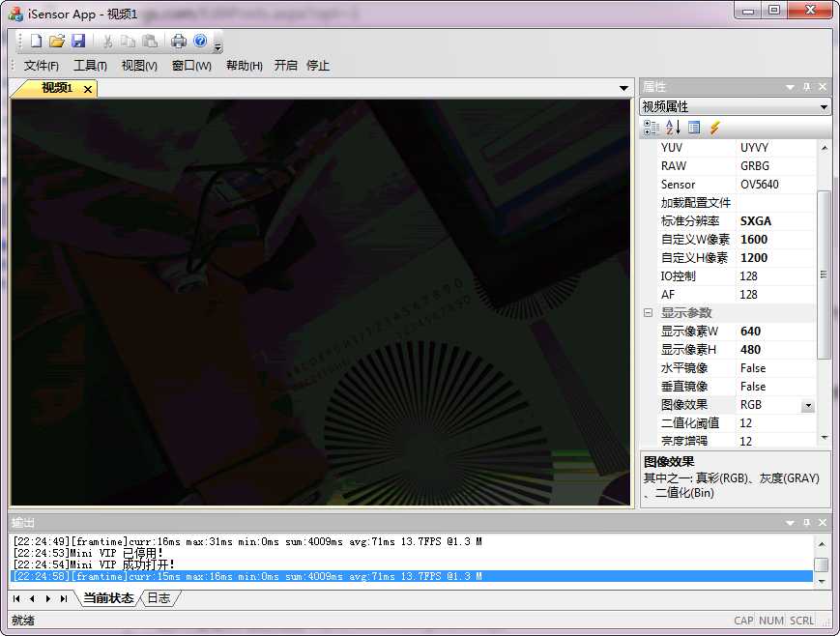This screenshot has width=840, height=636.
Task: Click 开启 to start the video
Action: tap(285, 66)
